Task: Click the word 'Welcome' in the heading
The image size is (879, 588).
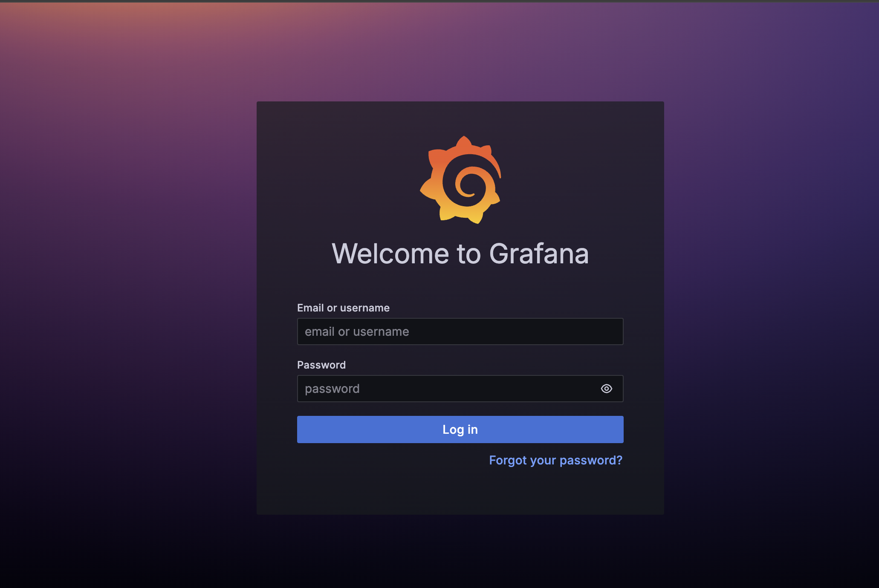Action: tap(390, 254)
